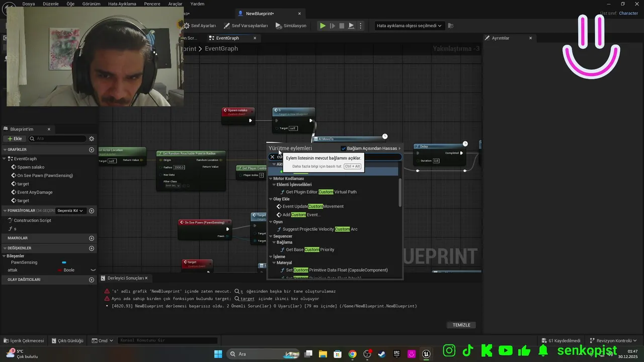Viewport: 644px width, 362px height.
Task: Click the Ekle add button
Action: tap(15, 139)
